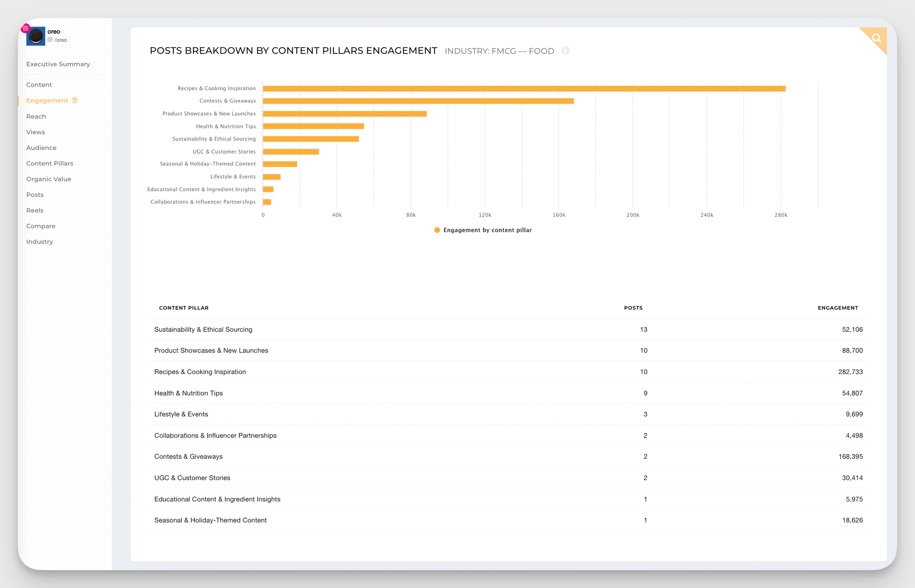Sort table by Engagement column header
Viewport: 915px width, 588px height.
click(837, 308)
